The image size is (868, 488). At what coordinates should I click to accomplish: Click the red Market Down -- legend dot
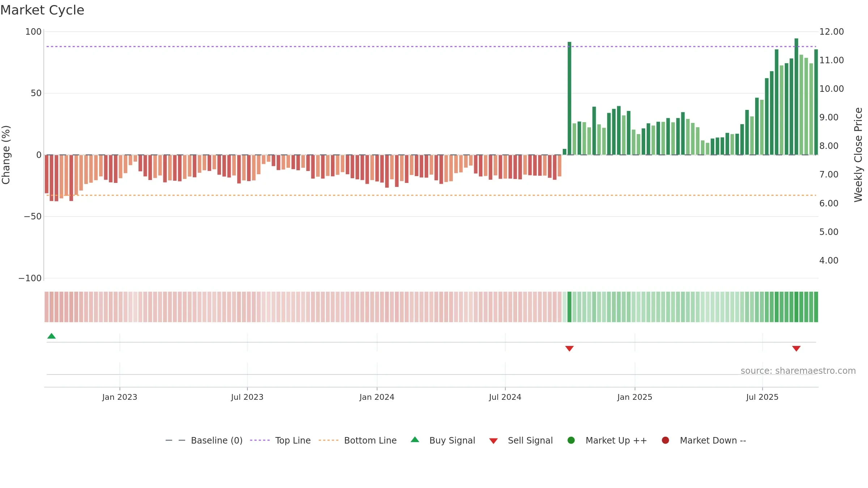[665, 440]
